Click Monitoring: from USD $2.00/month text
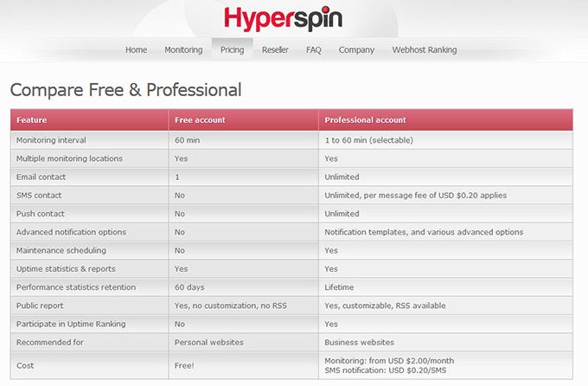Screen dimensions: 588x386 (389, 360)
